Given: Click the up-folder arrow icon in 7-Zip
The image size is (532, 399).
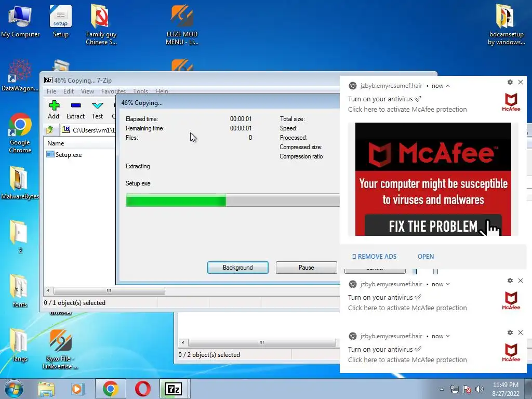Looking at the screenshot, I should (x=50, y=129).
